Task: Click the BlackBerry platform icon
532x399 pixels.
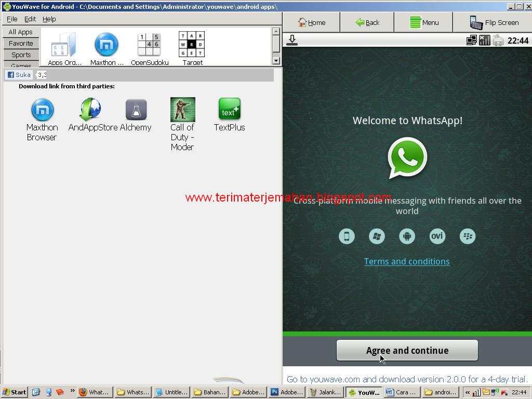Action: (468, 236)
